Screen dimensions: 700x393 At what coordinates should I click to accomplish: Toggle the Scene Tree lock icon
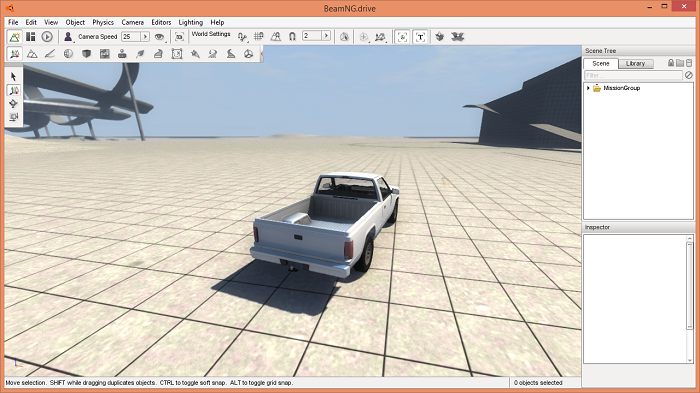click(x=671, y=63)
